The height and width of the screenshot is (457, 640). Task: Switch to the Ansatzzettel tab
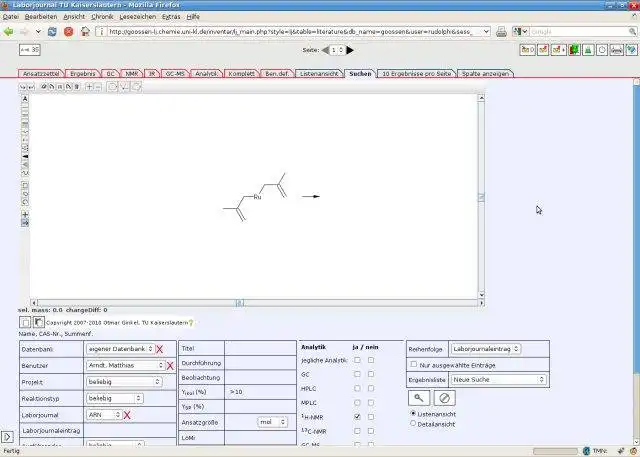tap(41, 74)
